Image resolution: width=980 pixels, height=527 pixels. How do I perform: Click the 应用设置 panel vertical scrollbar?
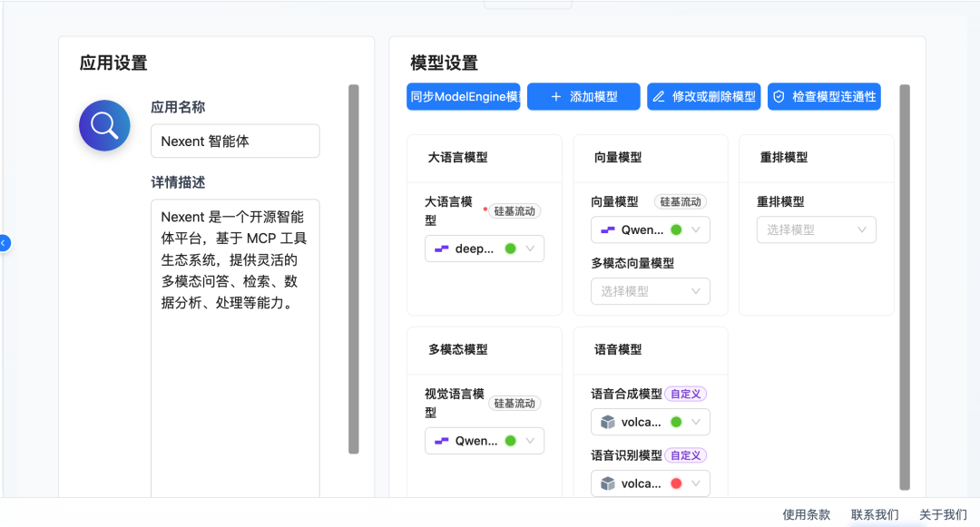[x=354, y=269]
